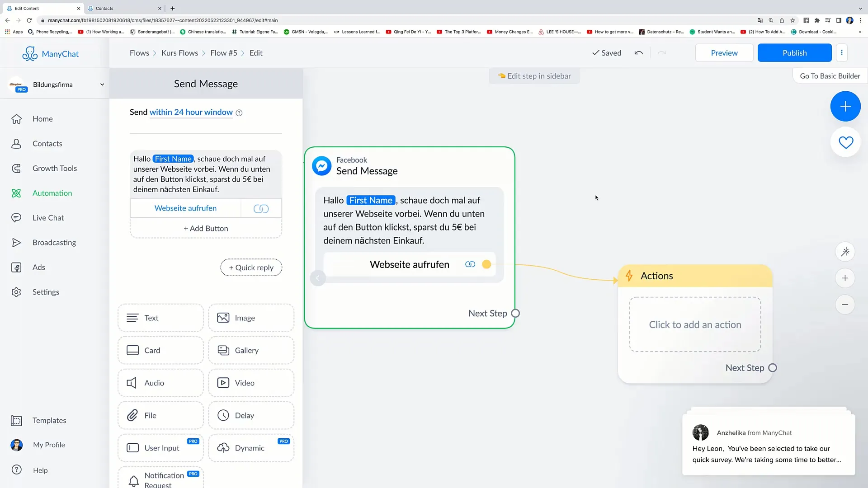The image size is (868, 488).
Task: Click the magic wand auto-arrange icon
Action: click(x=845, y=252)
